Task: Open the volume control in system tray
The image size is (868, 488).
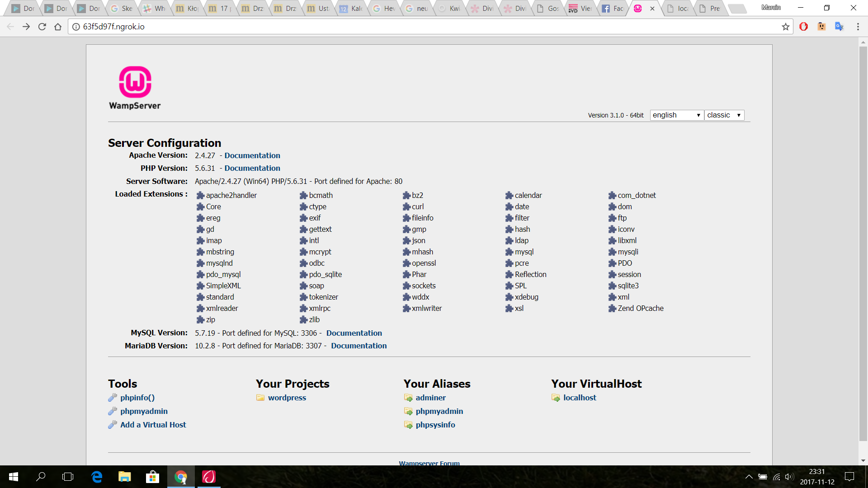Action: [789, 477]
